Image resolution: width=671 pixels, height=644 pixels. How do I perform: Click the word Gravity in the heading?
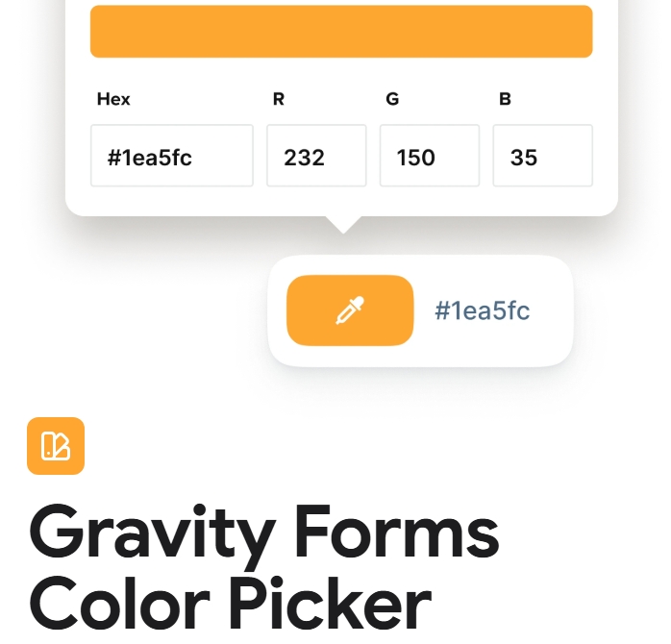152,534
